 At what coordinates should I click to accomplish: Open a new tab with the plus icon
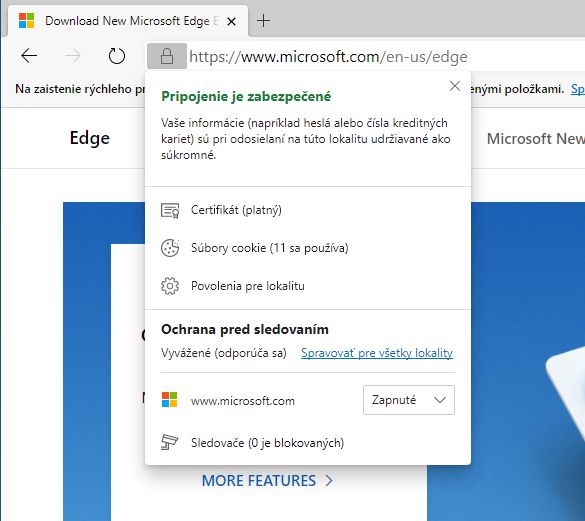tap(263, 21)
